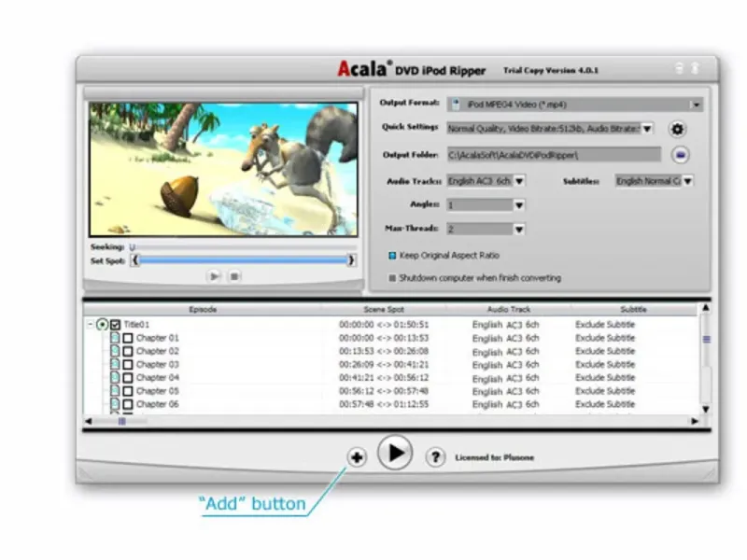
Task: Click the blue Set Spot range bar
Action: click(x=244, y=260)
